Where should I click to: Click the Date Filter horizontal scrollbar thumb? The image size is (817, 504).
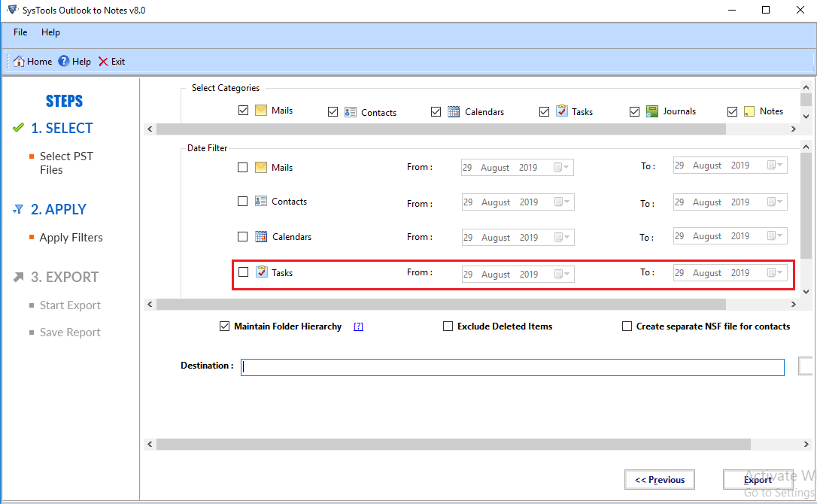(x=441, y=304)
